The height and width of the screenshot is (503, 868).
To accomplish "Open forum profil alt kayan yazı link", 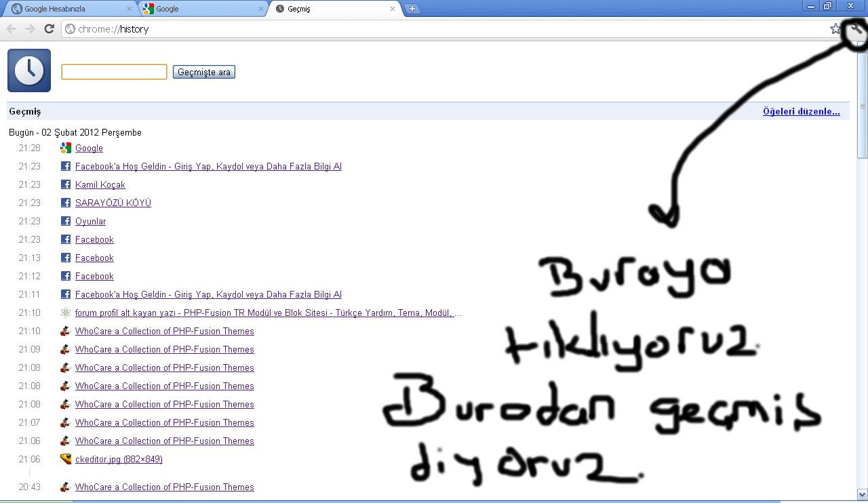I will pyautogui.click(x=269, y=313).
